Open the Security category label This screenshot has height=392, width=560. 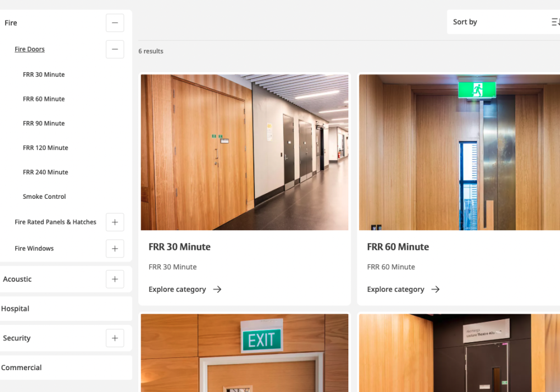point(17,338)
